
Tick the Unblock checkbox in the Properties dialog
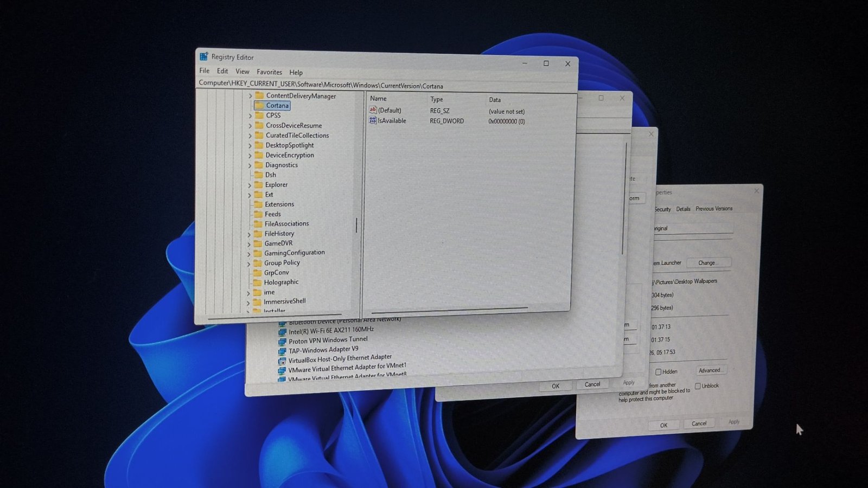point(698,386)
